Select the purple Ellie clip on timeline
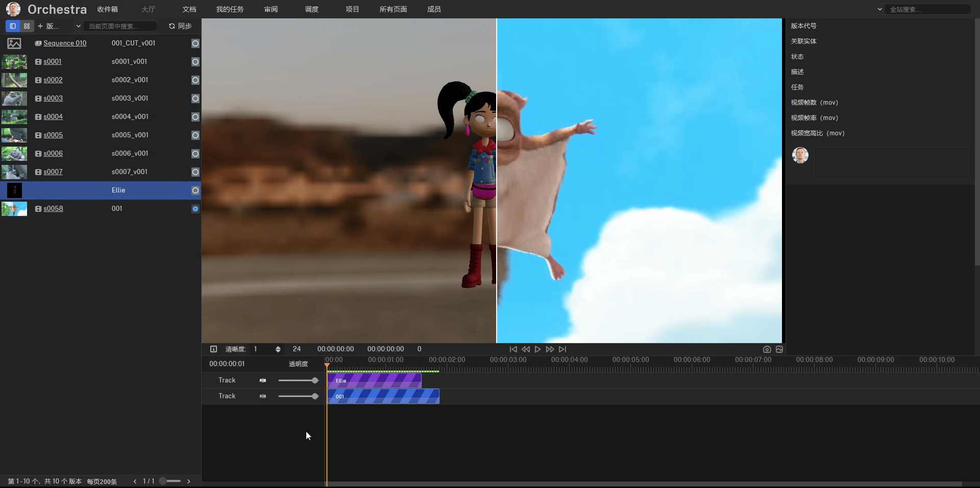 coord(374,380)
